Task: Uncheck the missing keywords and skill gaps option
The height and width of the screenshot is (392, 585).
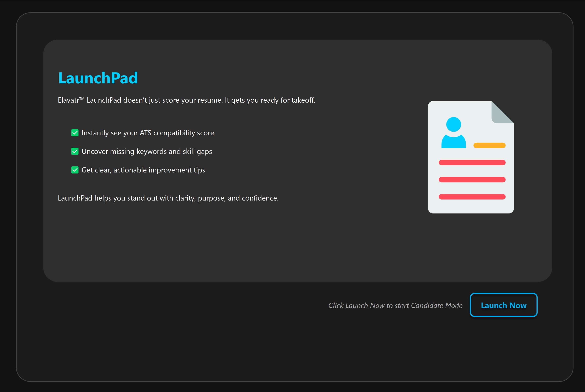Action: click(75, 151)
